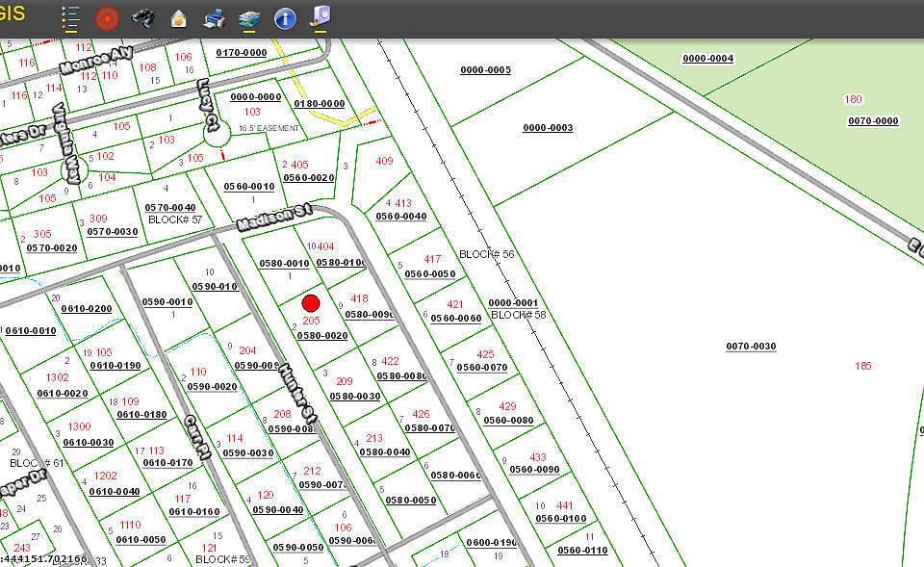Click the red parcel marker dot
Viewport: 924px width, 567px height.
coord(311,303)
